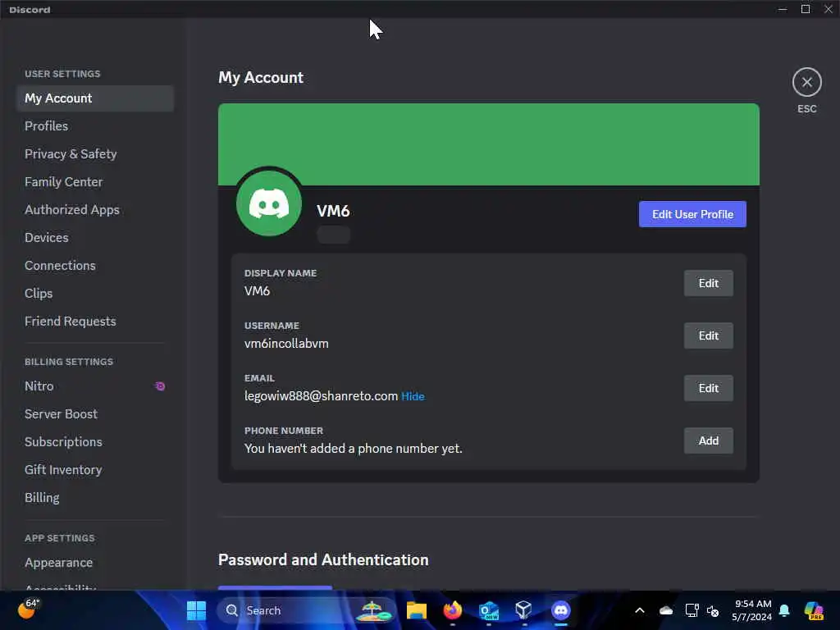Click the 'Password and Authentication' heading

tap(323, 559)
